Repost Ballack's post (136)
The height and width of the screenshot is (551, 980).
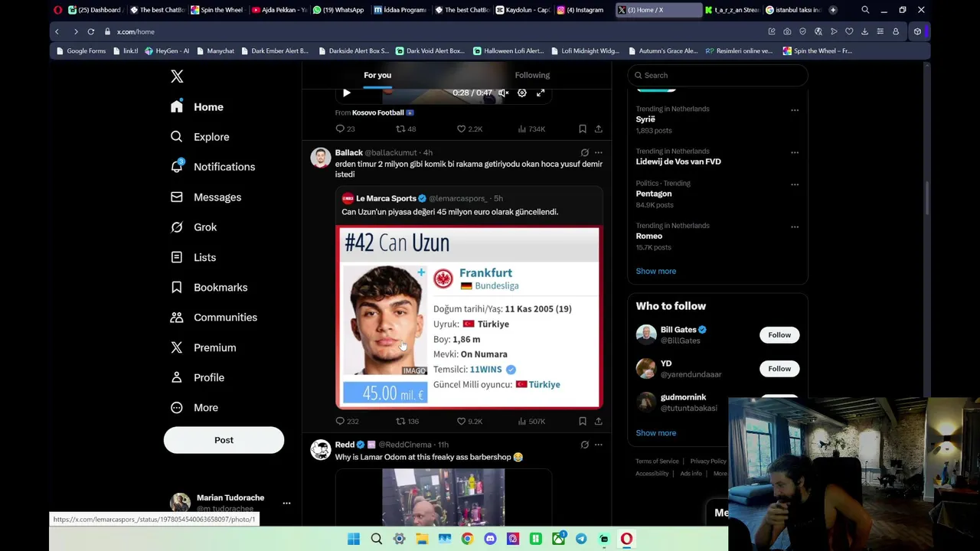coord(407,422)
